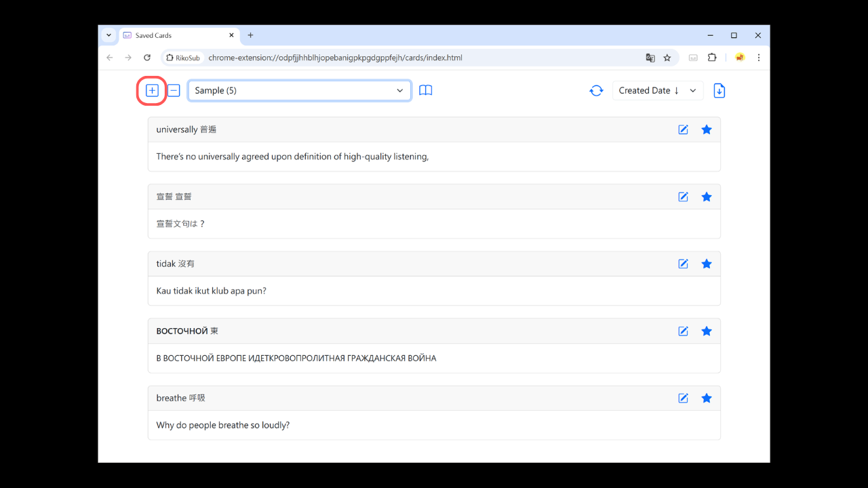The height and width of the screenshot is (488, 868).
Task: Edit the 'breathe' card
Action: coord(683,398)
